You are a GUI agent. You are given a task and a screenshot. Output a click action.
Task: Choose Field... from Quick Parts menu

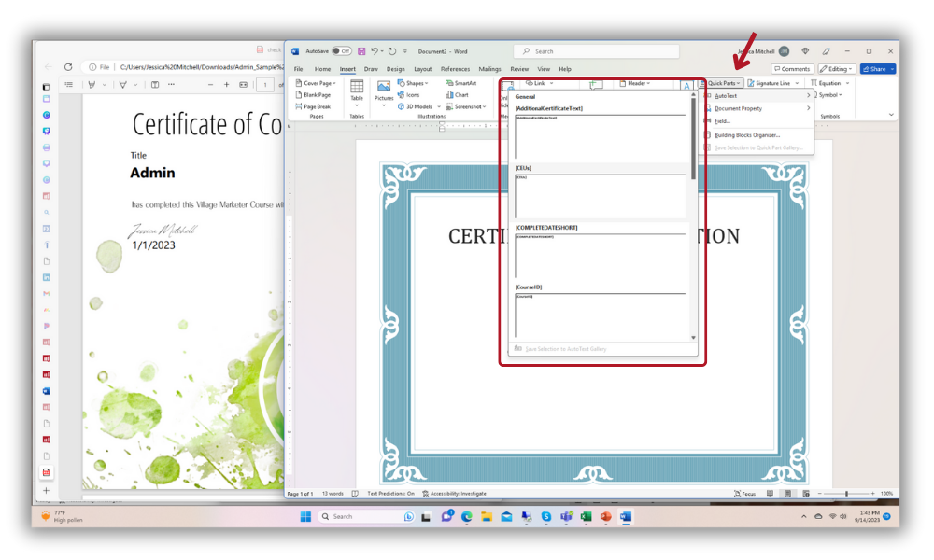tap(757, 120)
